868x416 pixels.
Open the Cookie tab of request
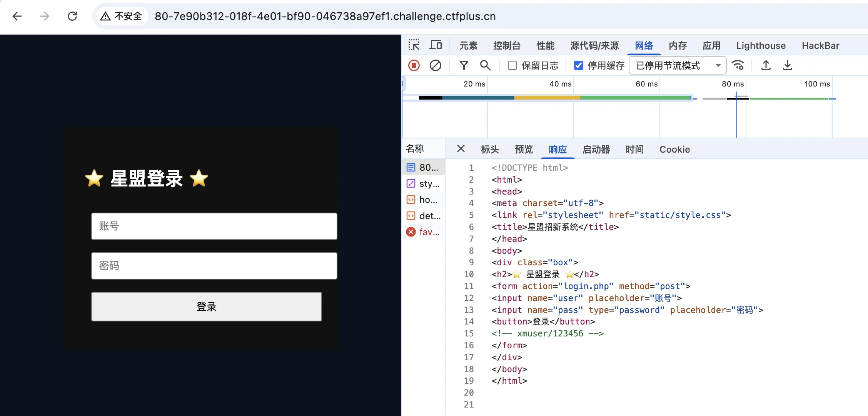tap(674, 149)
